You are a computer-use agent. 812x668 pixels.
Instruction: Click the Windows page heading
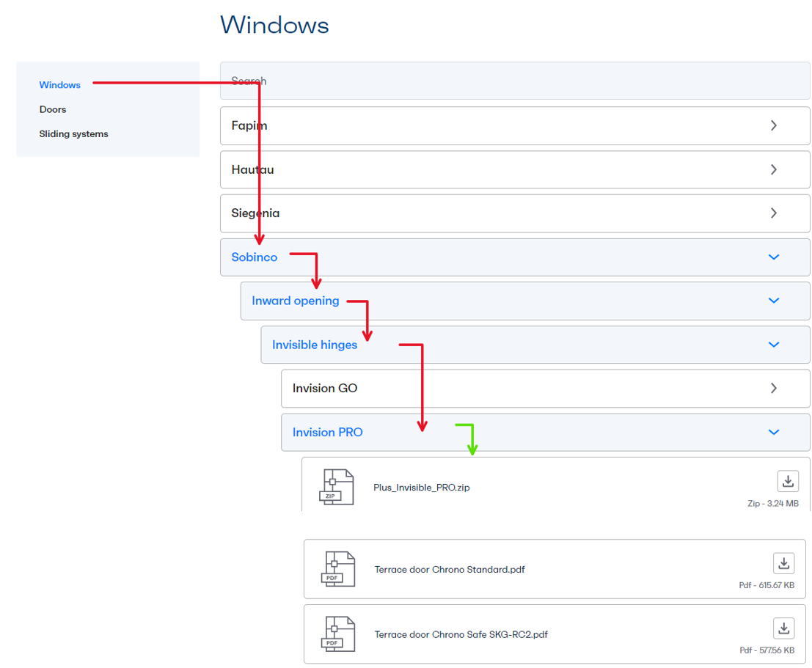click(x=274, y=25)
